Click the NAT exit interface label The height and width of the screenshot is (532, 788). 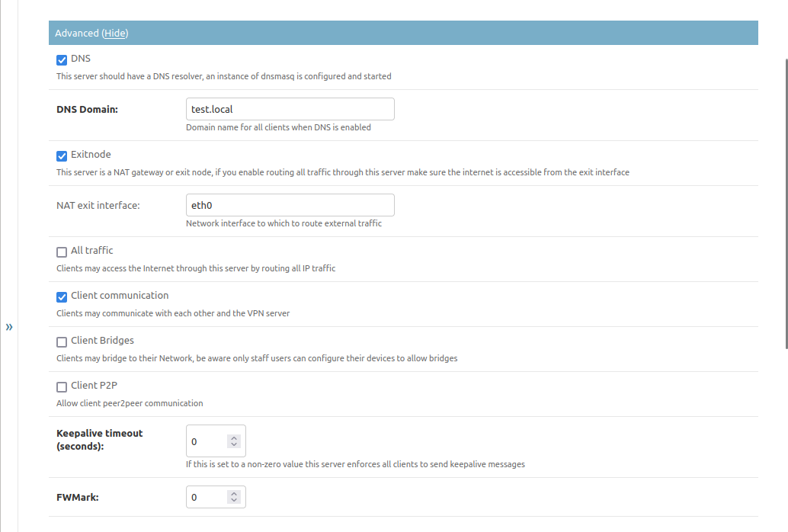tap(98, 206)
